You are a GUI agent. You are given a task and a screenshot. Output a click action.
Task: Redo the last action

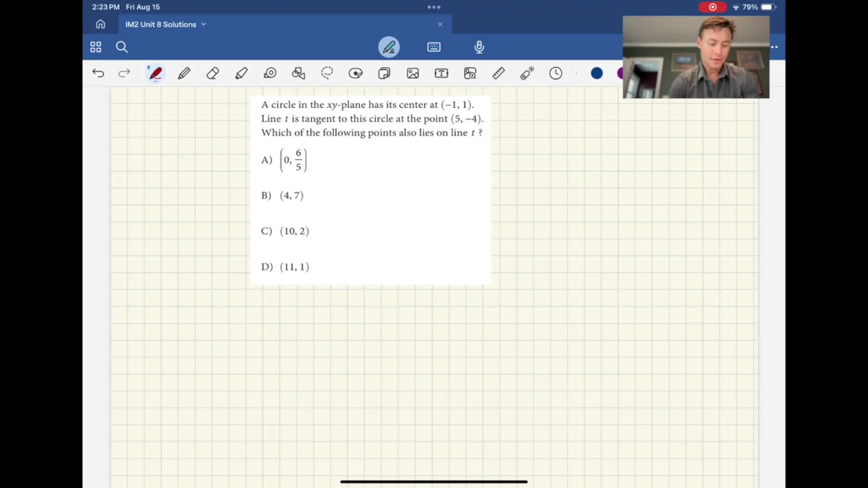(124, 73)
